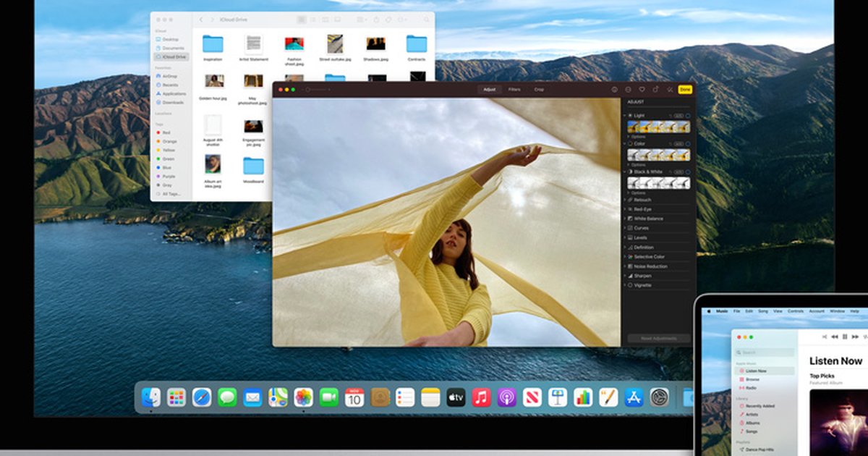Expand the Noise Reduction adjustment

(x=625, y=266)
